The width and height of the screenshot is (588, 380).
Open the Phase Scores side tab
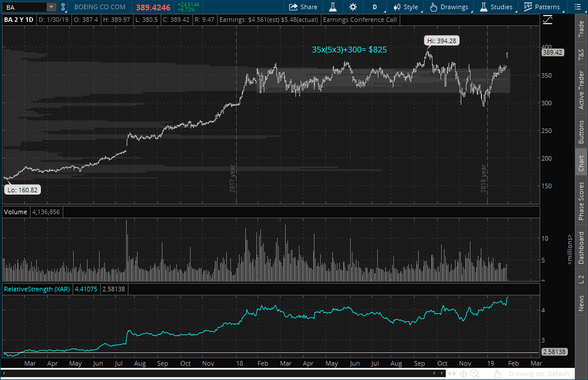581,201
